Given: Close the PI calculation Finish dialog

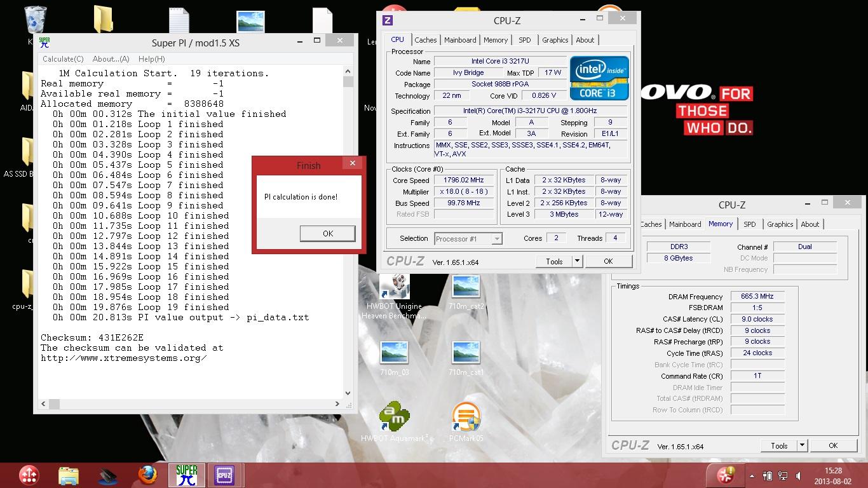Looking at the screenshot, I should [353, 163].
